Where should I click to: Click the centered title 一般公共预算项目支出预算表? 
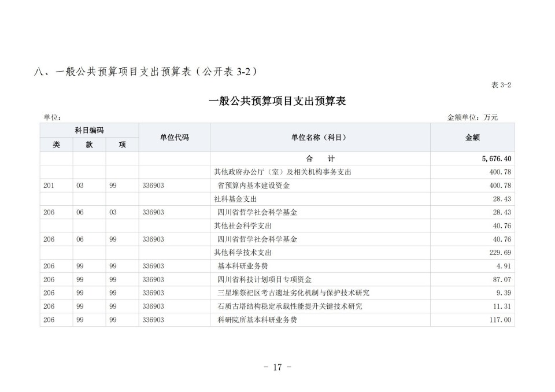tap(277, 101)
